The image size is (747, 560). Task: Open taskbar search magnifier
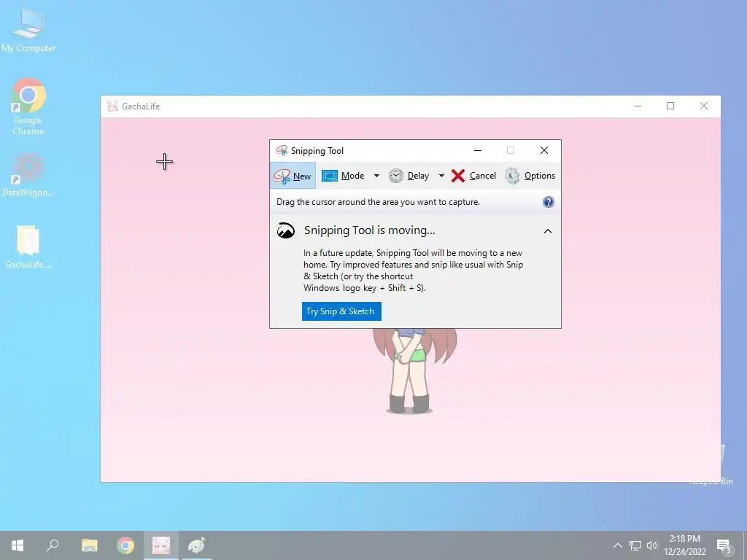tap(53, 545)
